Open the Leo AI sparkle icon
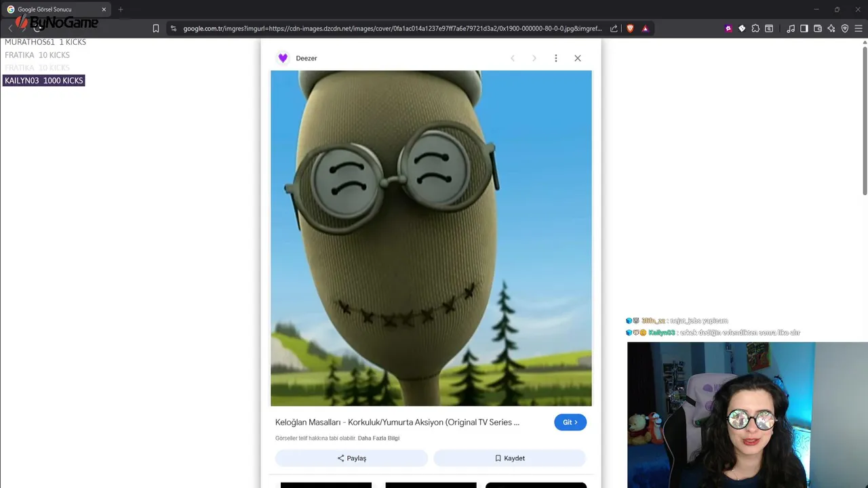The image size is (868, 488). click(x=831, y=28)
